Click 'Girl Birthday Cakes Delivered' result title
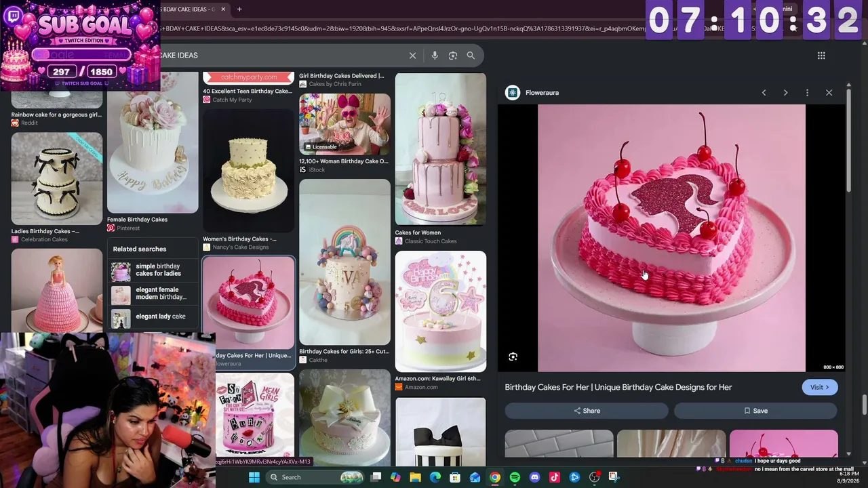 [342, 76]
